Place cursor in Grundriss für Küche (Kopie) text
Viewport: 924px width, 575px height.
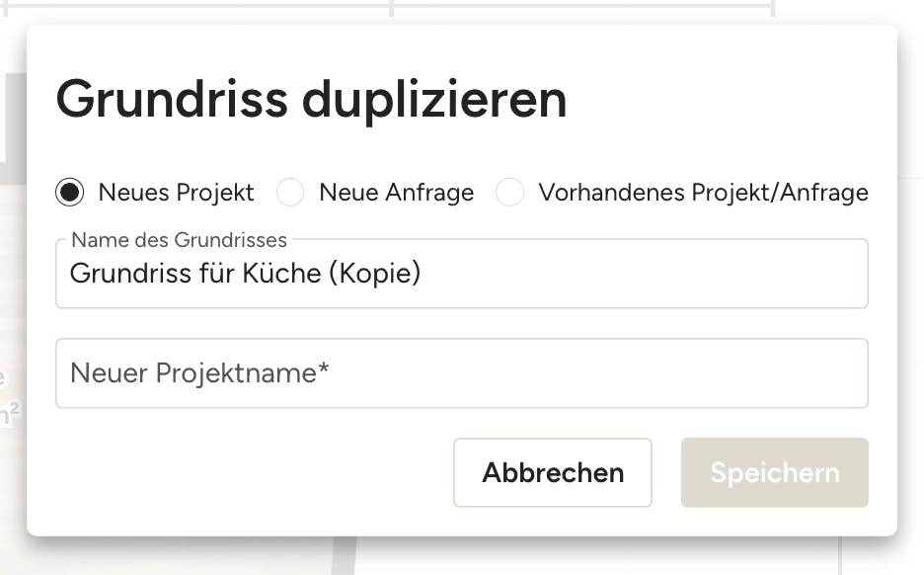click(245, 274)
